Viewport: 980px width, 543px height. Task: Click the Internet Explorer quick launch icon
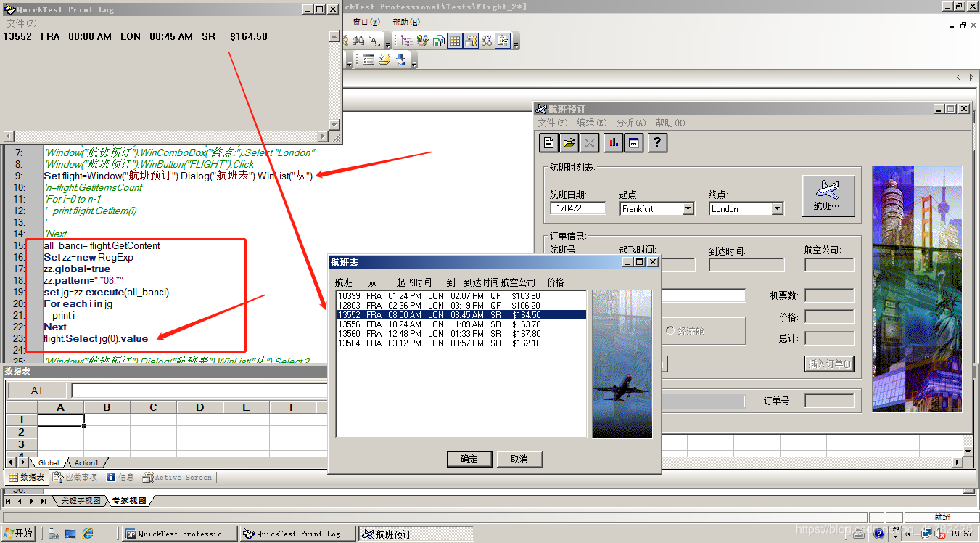[88, 534]
